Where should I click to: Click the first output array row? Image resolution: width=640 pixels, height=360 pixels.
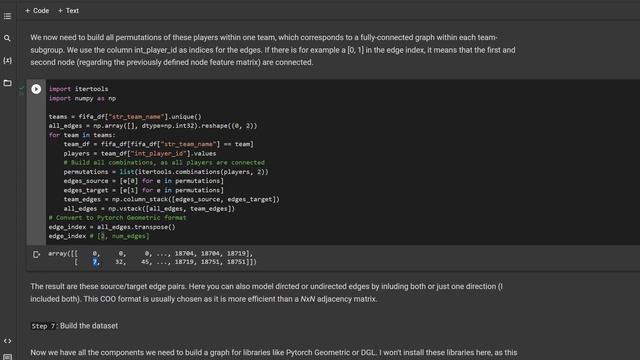point(151,253)
